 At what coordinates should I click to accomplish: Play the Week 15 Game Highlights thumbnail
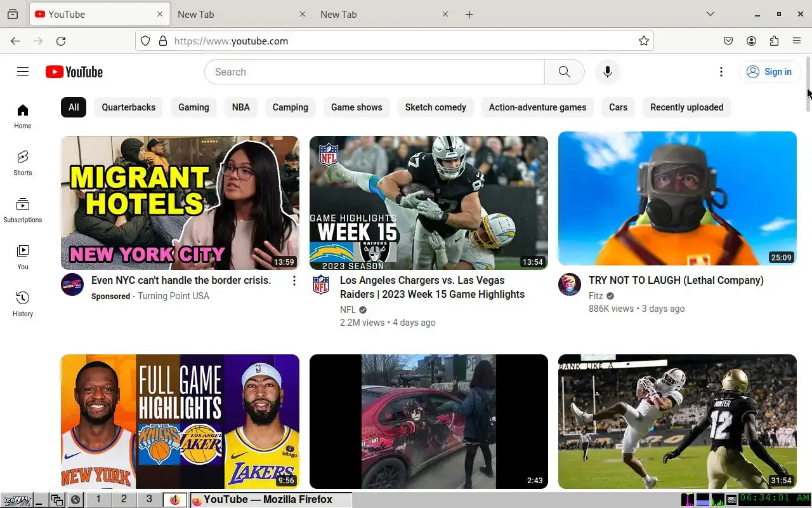coord(429,203)
